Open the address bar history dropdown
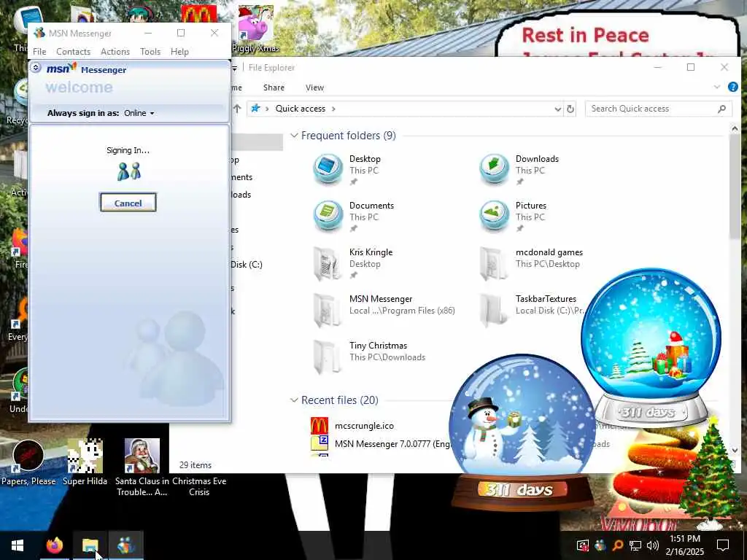The width and height of the screenshot is (747, 560). click(x=557, y=109)
